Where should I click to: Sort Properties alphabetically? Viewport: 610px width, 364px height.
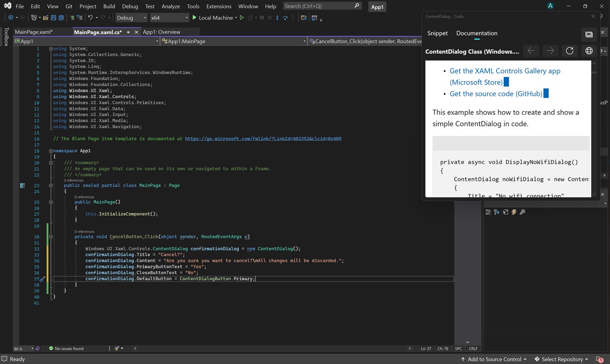[497, 211]
